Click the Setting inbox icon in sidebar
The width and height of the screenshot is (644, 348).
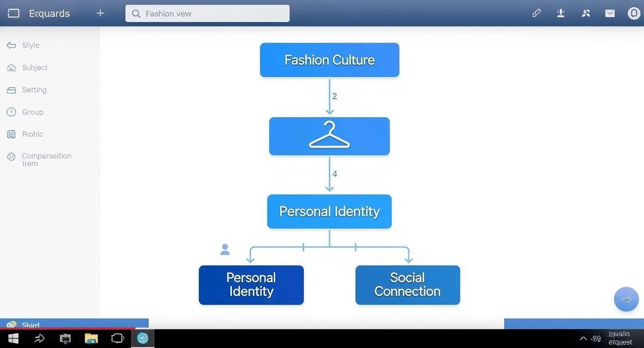coord(11,89)
